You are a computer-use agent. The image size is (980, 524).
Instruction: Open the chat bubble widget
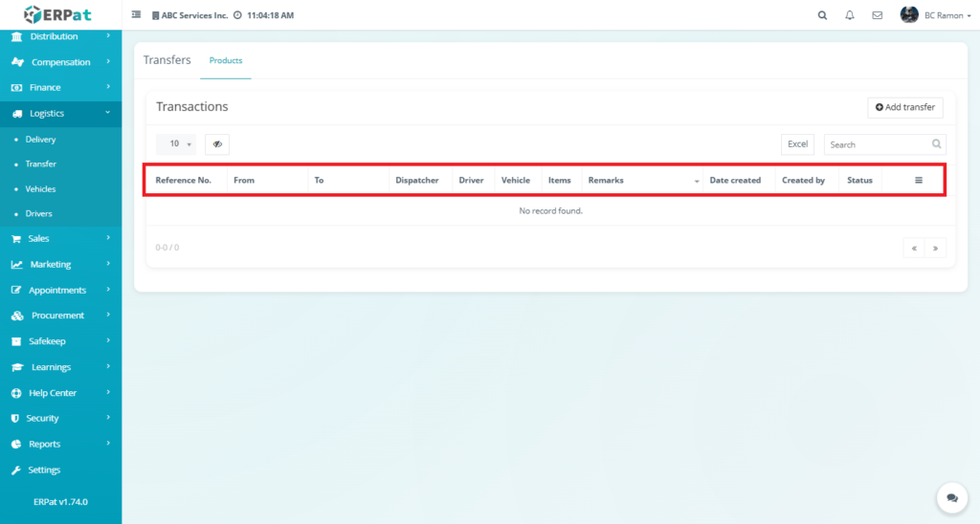click(x=951, y=498)
